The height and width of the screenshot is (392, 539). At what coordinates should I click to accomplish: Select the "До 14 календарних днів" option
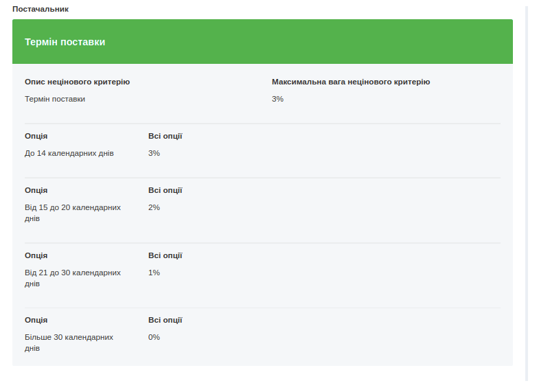(69, 153)
